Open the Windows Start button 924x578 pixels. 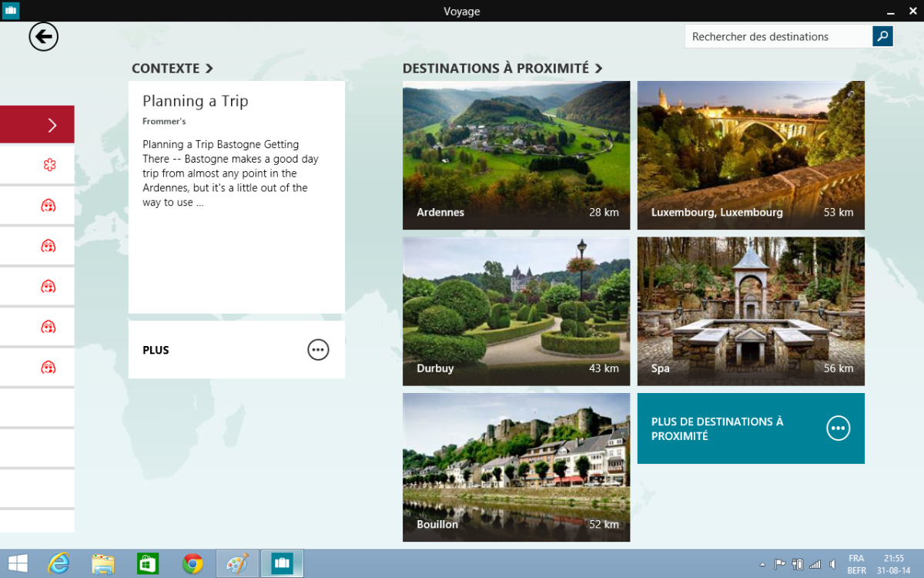click(18, 563)
